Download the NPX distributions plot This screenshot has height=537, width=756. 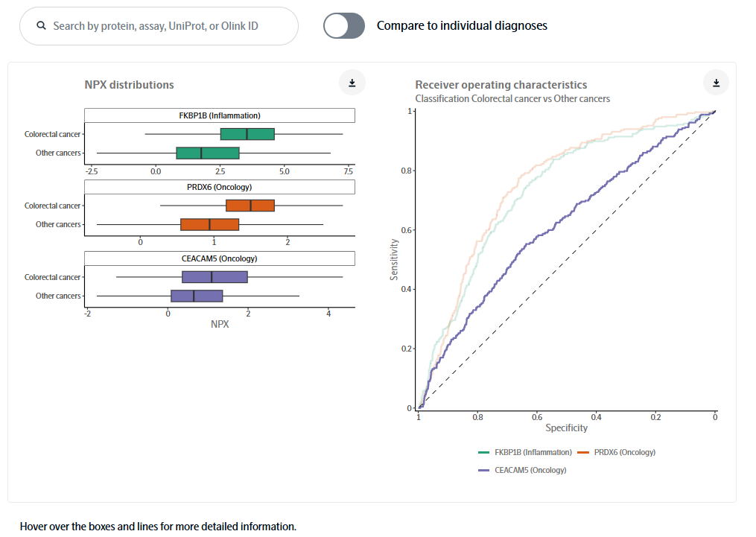click(x=352, y=83)
